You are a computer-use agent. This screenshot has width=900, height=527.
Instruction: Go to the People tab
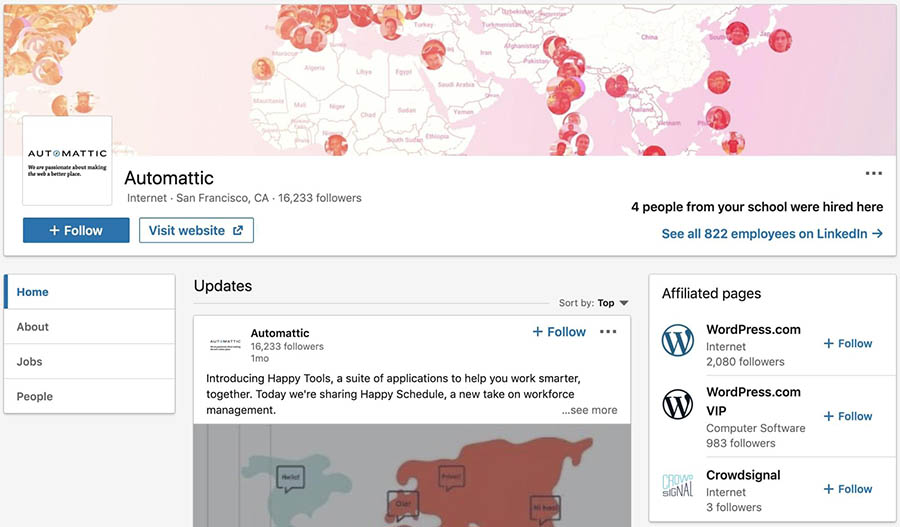[35, 397]
